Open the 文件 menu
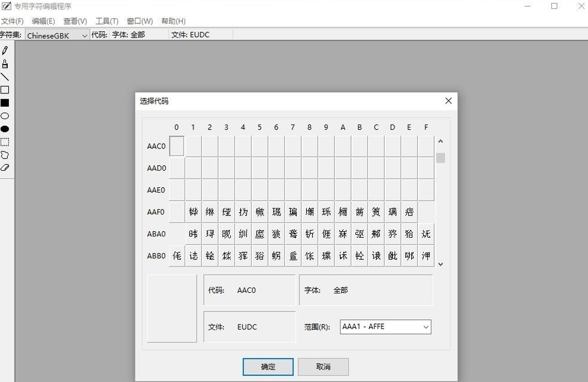 tap(13, 21)
